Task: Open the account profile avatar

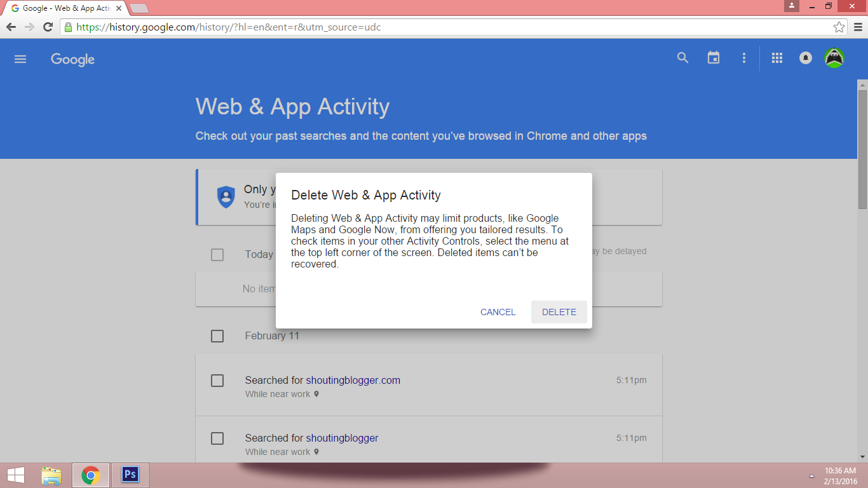Action: pos(834,58)
